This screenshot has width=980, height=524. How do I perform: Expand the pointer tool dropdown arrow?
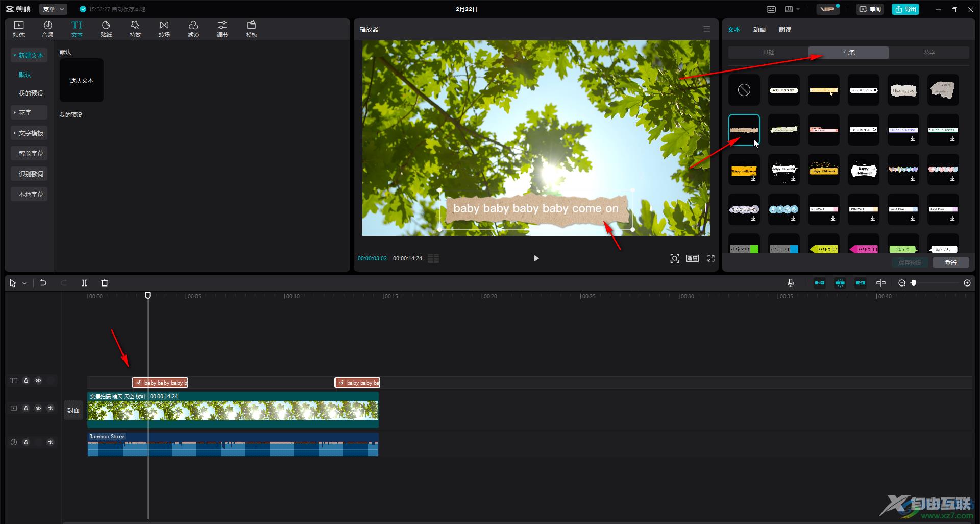24,283
